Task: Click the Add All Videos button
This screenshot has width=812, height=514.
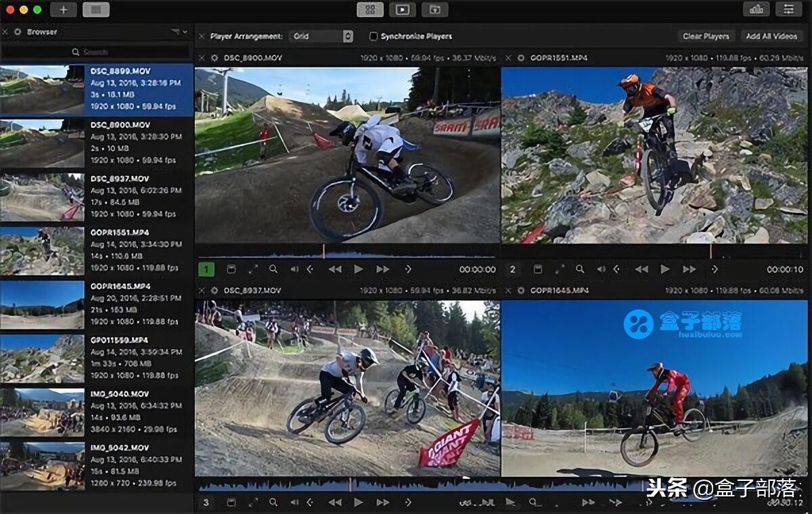Action: point(771,37)
